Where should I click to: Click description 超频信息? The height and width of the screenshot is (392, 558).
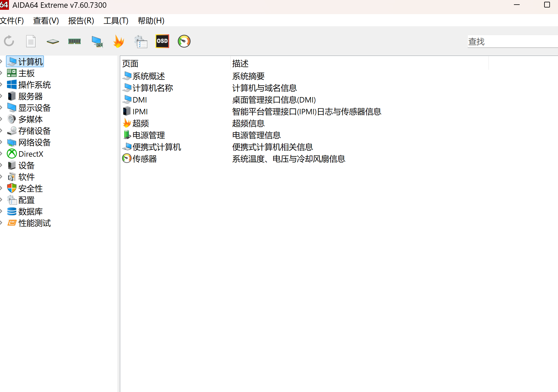point(248,123)
